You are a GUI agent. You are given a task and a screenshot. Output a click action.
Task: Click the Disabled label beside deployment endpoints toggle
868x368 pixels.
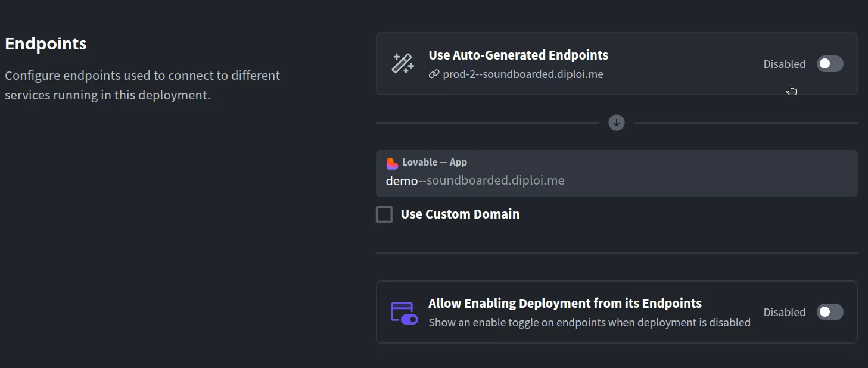point(784,312)
